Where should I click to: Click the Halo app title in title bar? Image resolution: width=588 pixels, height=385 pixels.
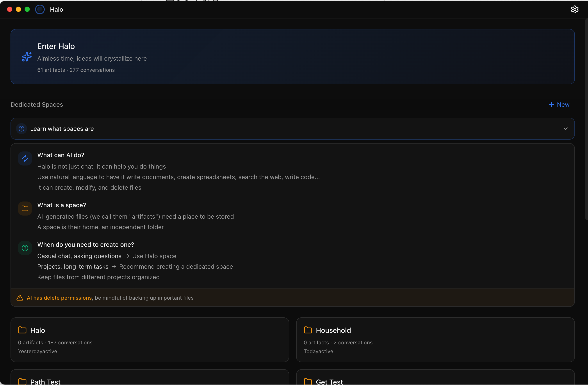[x=57, y=9]
